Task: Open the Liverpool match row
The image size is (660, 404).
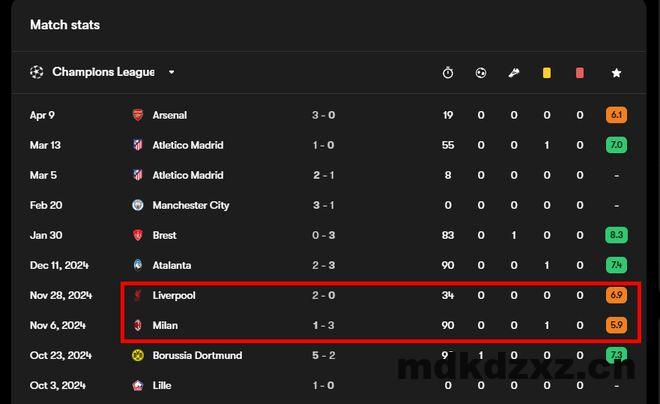Action: [x=328, y=295]
